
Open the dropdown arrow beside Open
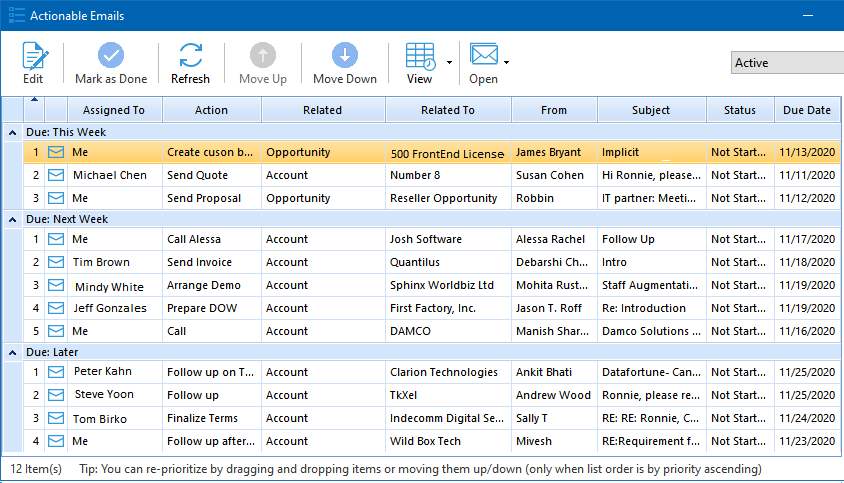click(507, 62)
